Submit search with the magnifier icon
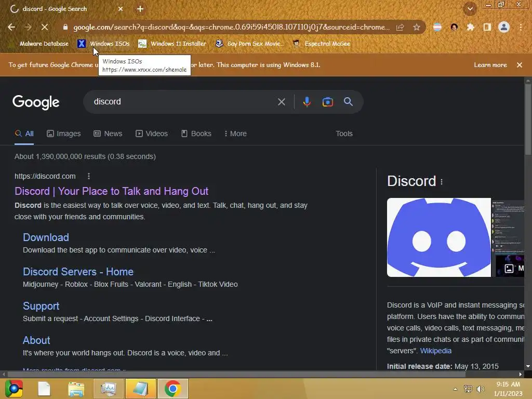 coord(348,101)
